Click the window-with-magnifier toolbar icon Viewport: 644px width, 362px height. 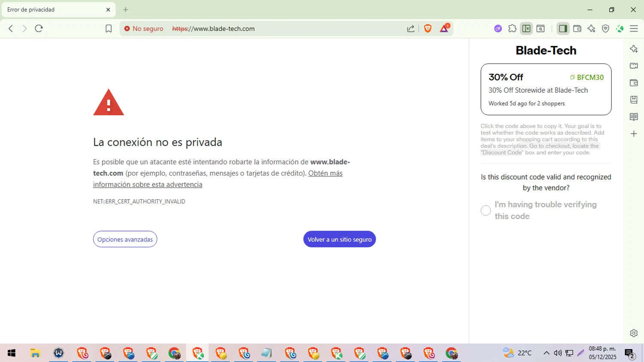(541, 29)
